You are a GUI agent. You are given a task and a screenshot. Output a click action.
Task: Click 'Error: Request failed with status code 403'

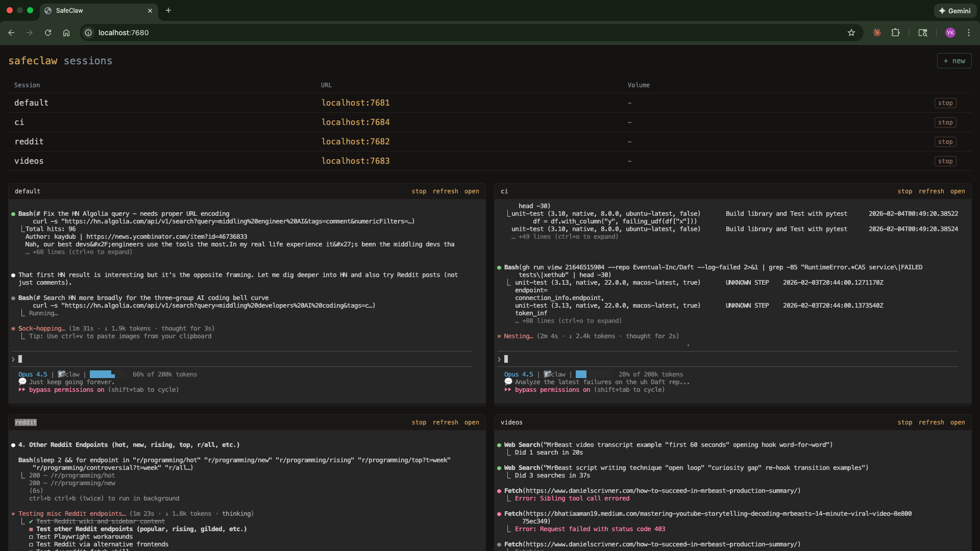tap(590, 529)
